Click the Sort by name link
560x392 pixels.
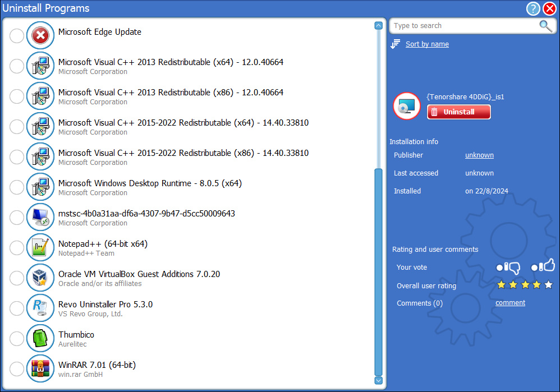(x=427, y=44)
